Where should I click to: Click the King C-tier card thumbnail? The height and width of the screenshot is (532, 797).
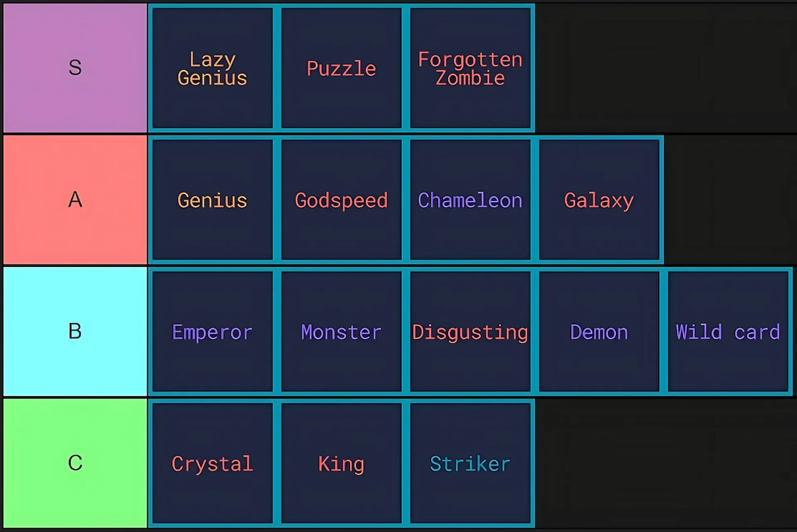341,464
